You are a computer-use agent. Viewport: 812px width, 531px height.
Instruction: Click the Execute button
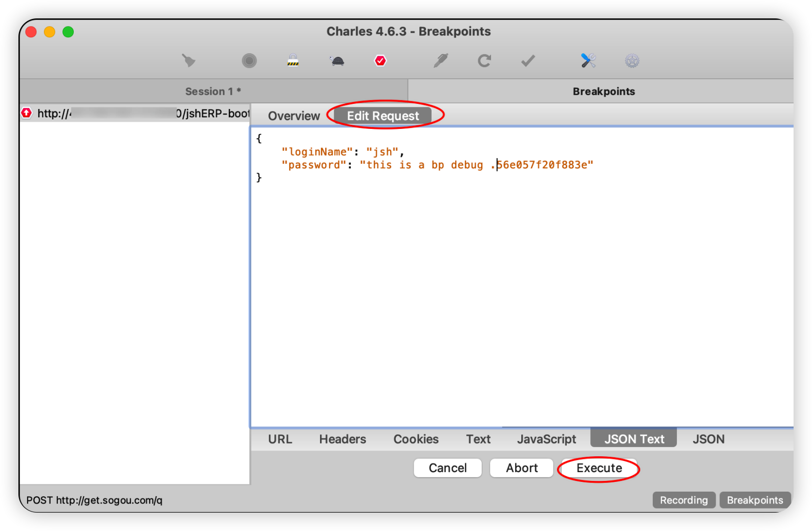pos(599,468)
